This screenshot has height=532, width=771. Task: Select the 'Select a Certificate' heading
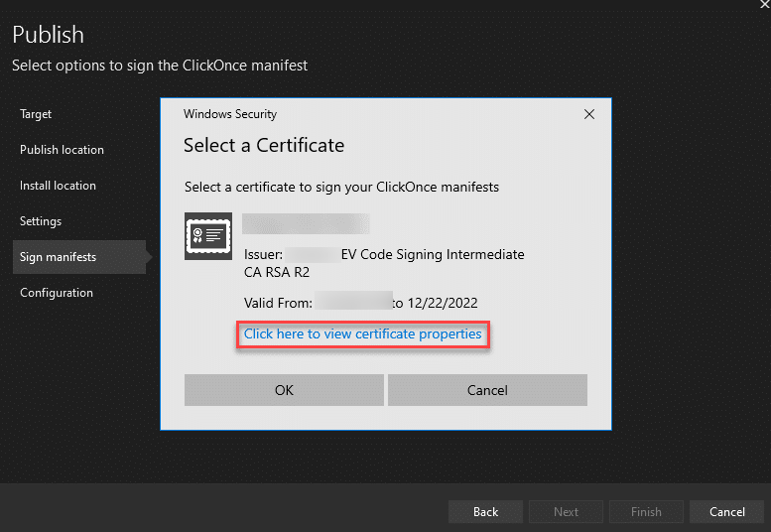point(264,146)
